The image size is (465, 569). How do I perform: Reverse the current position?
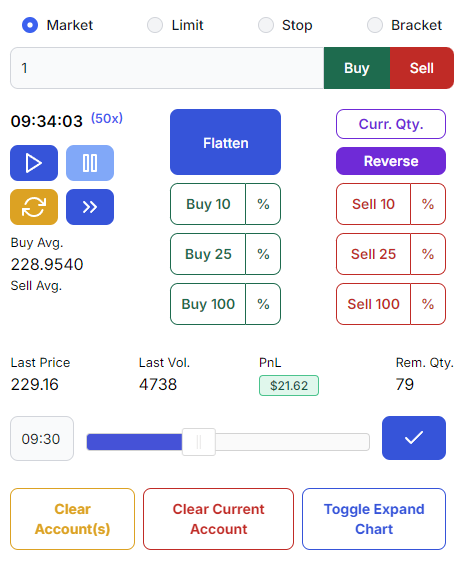pyautogui.click(x=391, y=161)
